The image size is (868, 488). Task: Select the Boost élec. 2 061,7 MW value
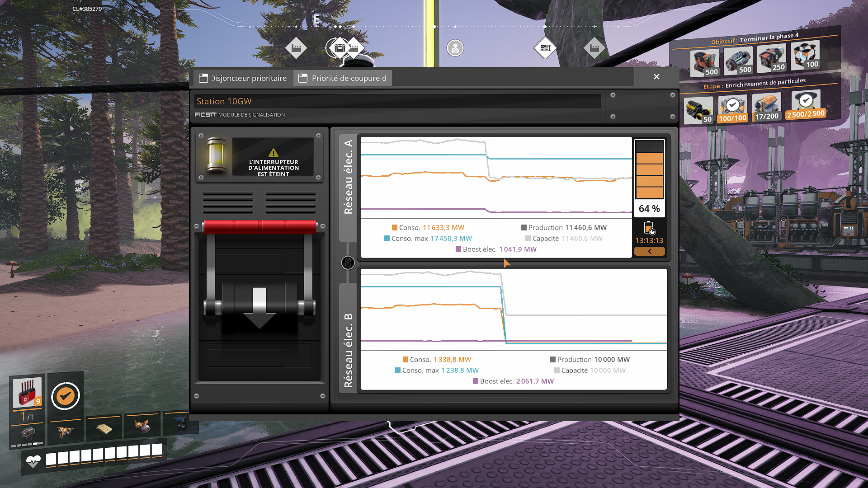(x=535, y=381)
